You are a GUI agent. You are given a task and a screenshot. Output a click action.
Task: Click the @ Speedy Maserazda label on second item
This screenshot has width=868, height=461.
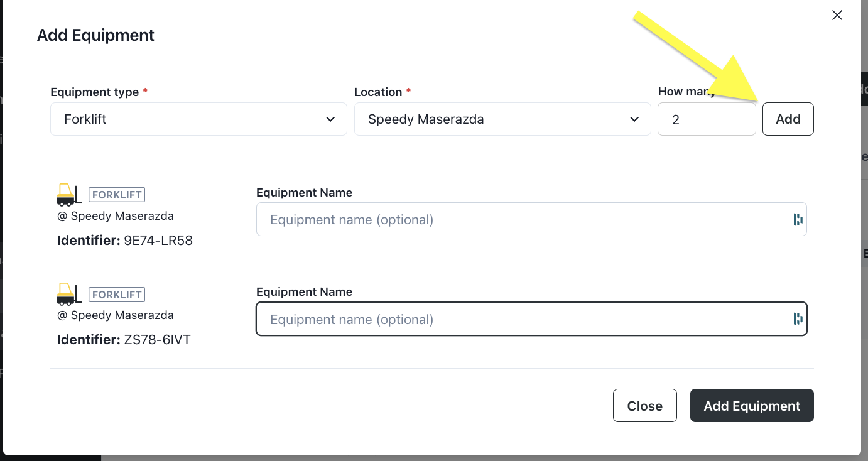point(116,315)
